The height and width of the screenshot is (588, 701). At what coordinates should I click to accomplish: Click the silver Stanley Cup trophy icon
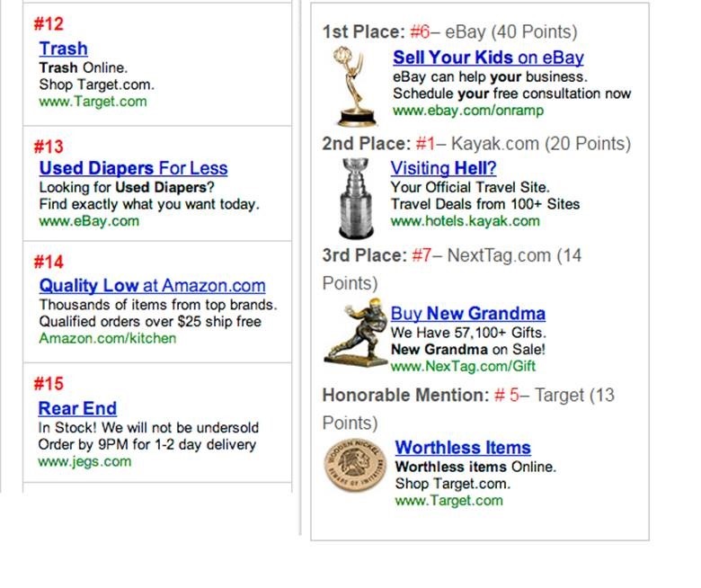(357, 198)
